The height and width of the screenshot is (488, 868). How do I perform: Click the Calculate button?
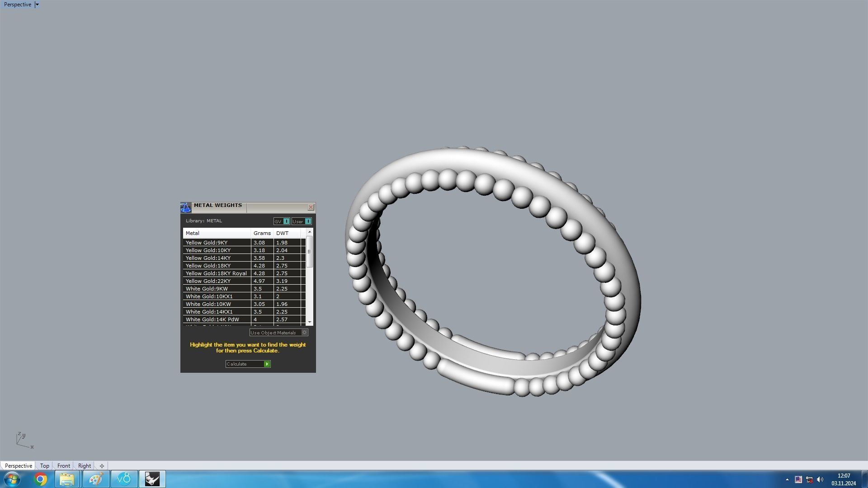248,364
